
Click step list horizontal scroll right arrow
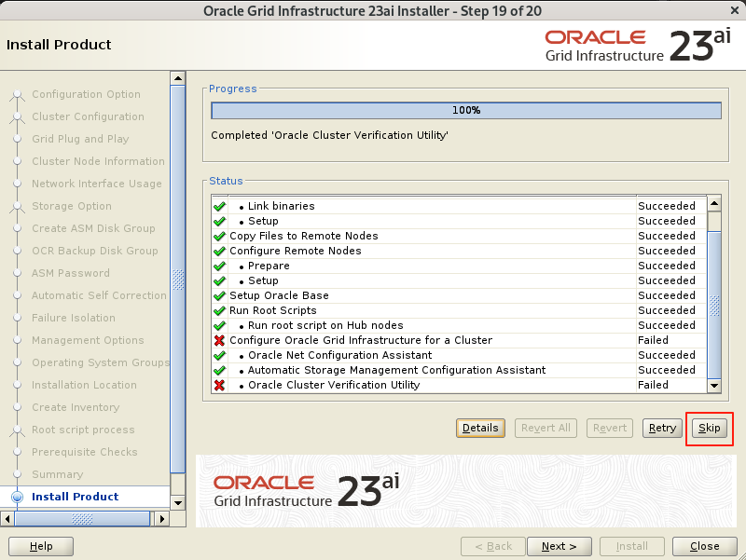tap(161, 519)
